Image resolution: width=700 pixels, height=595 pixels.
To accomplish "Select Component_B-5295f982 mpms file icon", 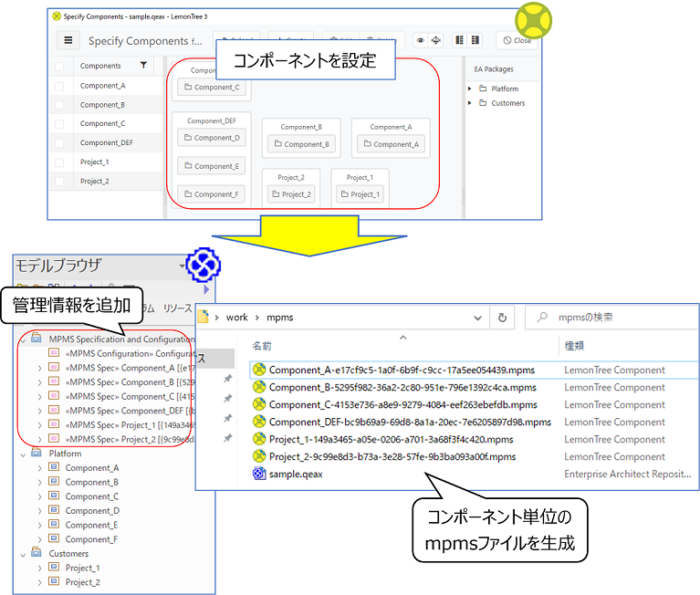I will tap(259, 387).
